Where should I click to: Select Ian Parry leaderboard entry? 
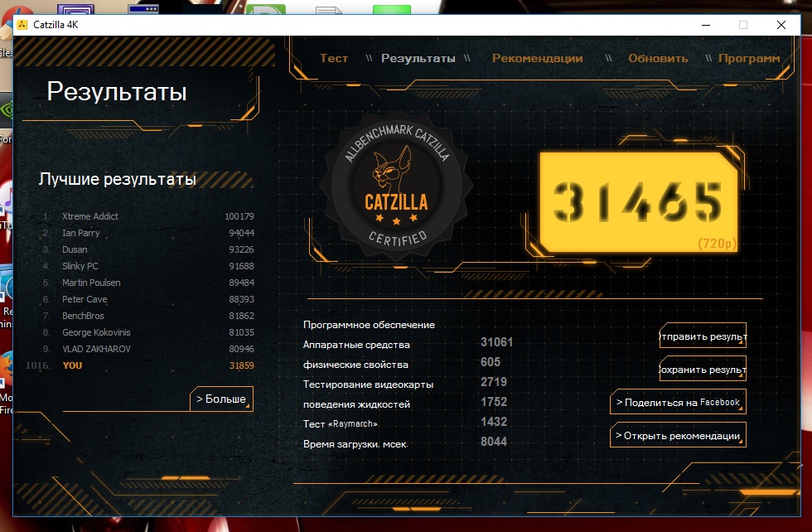coord(148,233)
